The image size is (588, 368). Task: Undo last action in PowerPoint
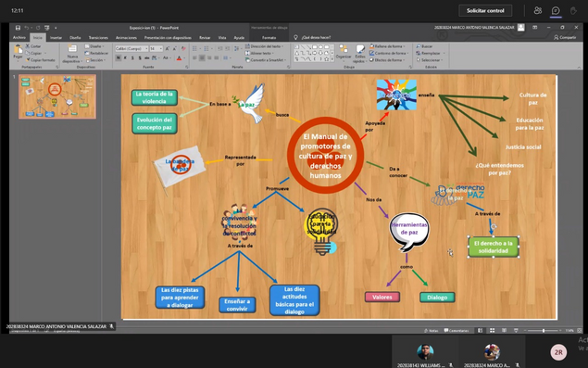[27, 28]
